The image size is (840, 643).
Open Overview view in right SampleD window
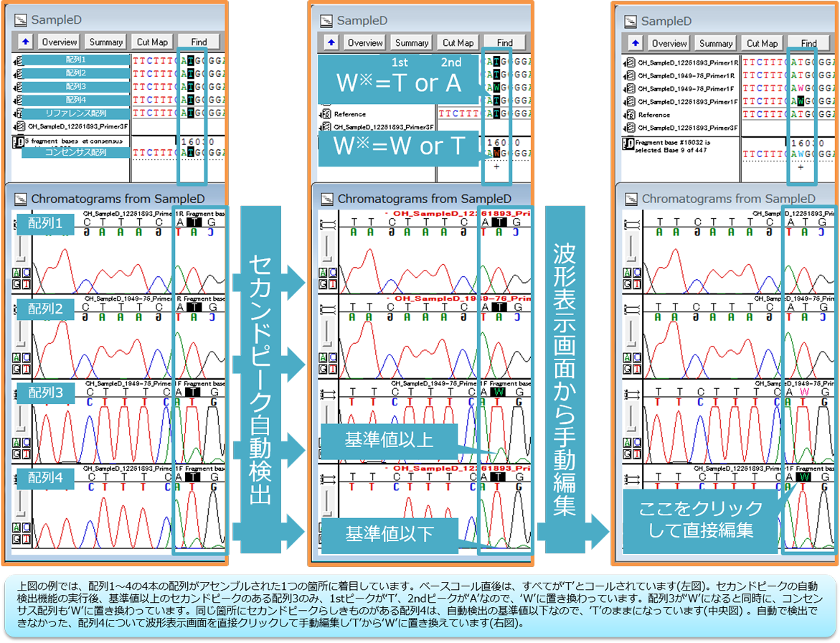[669, 44]
